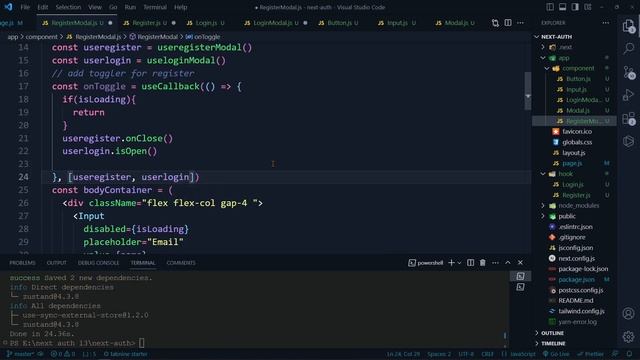Customize Layout icon in the title bar
This screenshot has width=640, height=360.
[588, 7]
